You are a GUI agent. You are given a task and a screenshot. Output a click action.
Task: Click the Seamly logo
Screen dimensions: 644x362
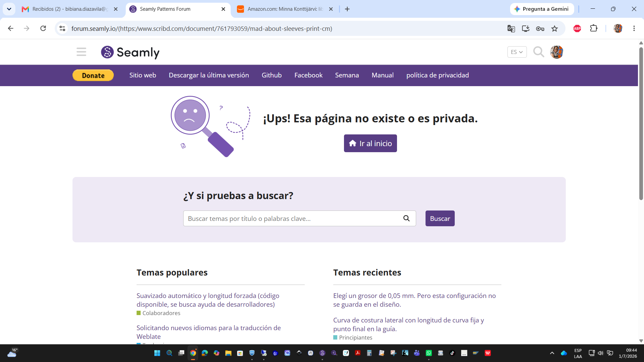(x=130, y=52)
